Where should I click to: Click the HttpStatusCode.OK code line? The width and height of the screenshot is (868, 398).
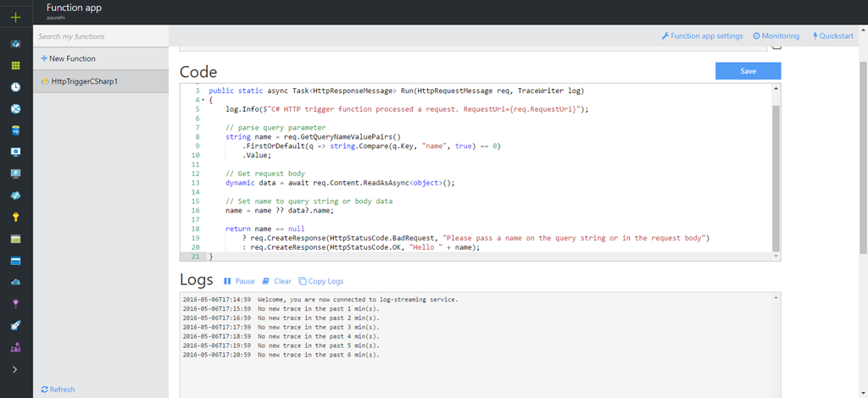(x=361, y=248)
